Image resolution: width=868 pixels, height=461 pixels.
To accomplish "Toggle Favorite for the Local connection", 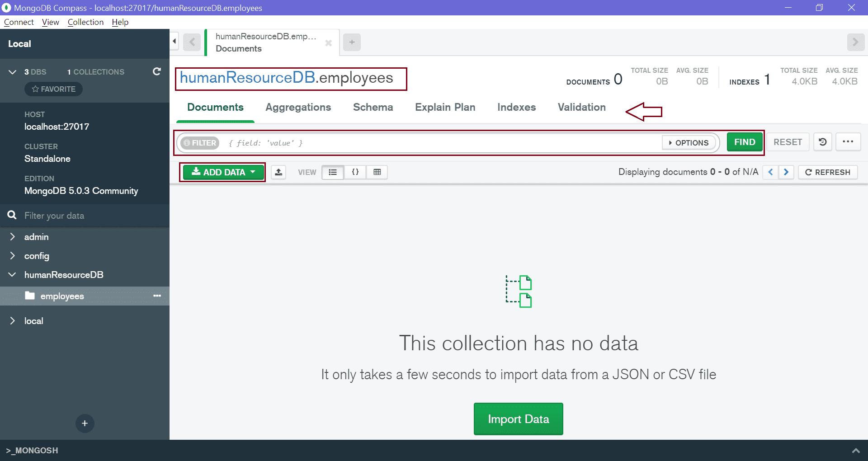I will tap(53, 89).
